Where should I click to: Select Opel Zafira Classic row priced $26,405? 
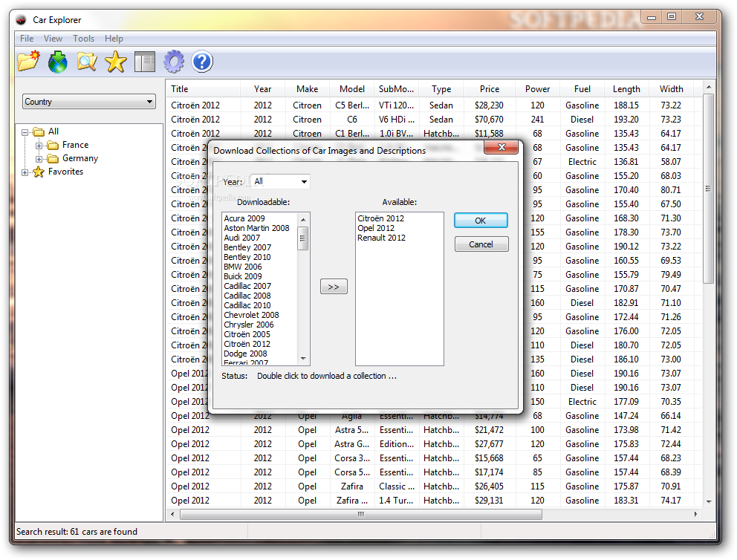point(434,486)
